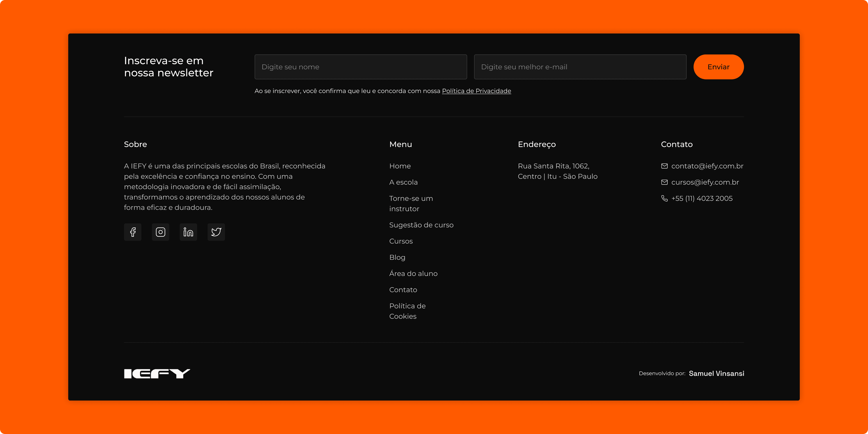Image resolution: width=868 pixels, height=434 pixels.
Task: Navigate to Cursos in the menu
Action: click(401, 241)
